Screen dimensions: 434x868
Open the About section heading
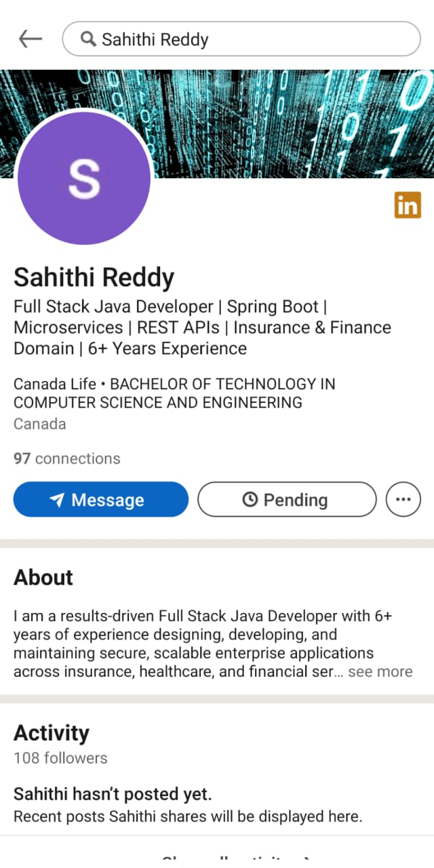[43, 578]
